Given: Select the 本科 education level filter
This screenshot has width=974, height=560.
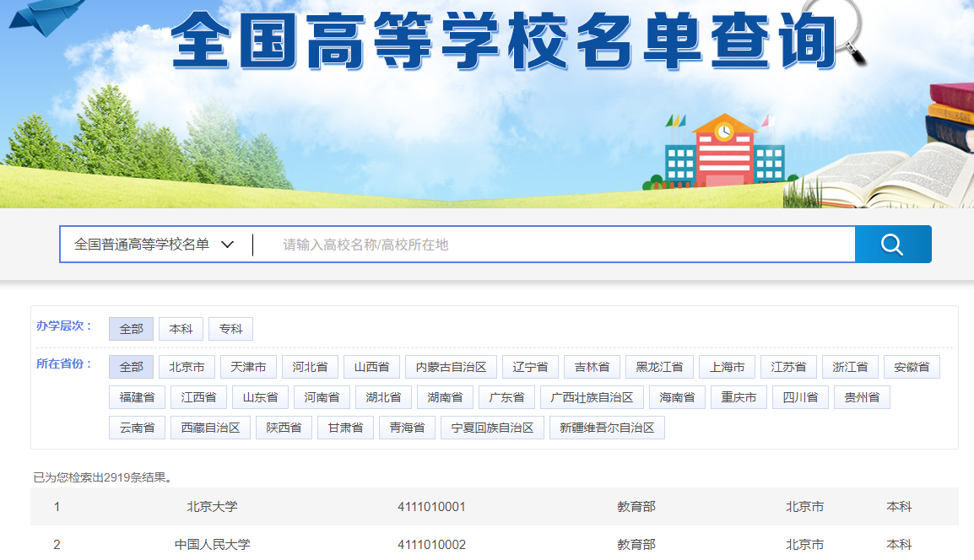Looking at the screenshot, I should click(181, 329).
